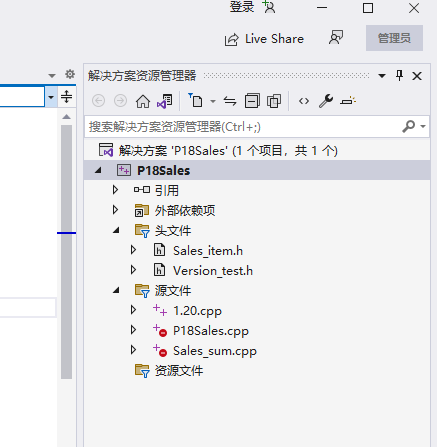Click the Version_test.h header file icon

click(159, 270)
